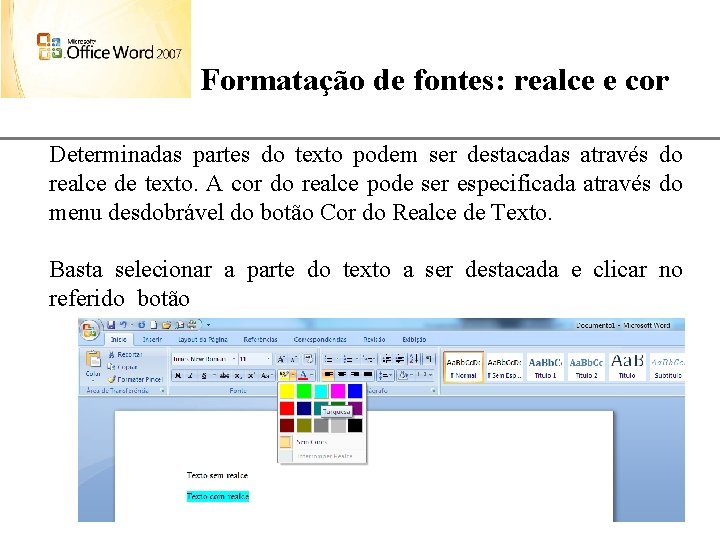720x540 pixels.
Task: Click the Grow Font icon
Action: 281,359
